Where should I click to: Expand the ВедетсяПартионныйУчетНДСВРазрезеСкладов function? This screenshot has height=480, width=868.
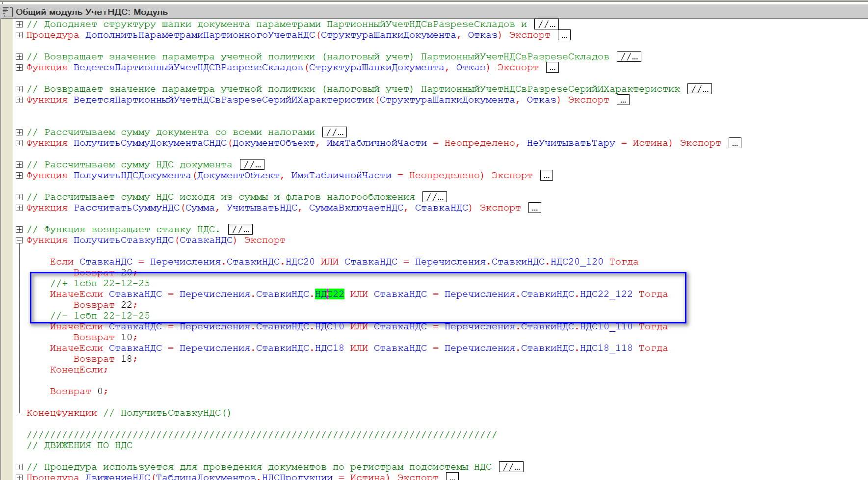19,68
